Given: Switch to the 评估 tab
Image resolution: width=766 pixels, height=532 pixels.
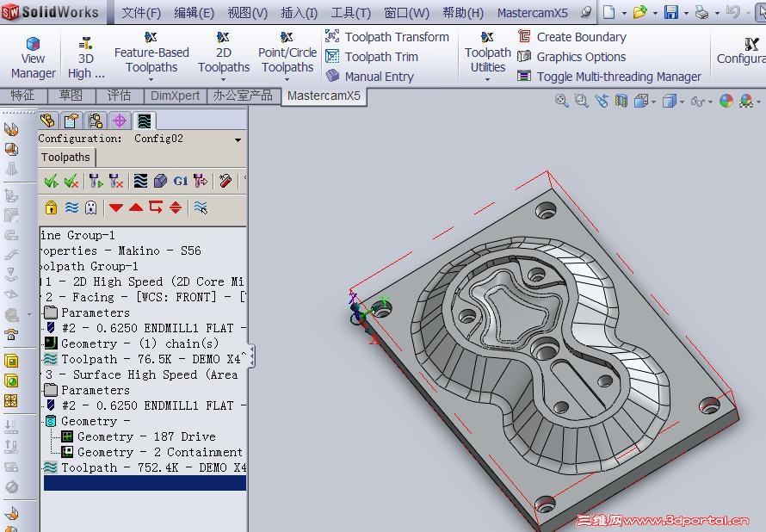Looking at the screenshot, I should coord(119,96).
